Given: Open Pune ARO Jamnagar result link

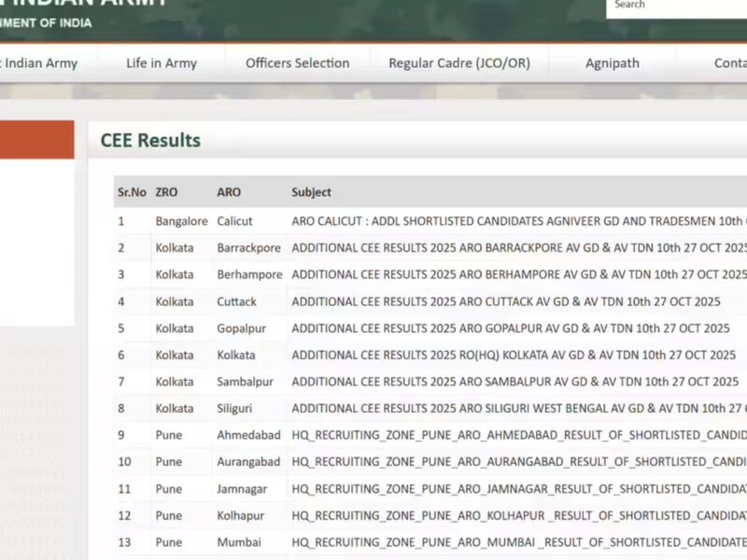Looking at the screenshot, I should [519, 489].
